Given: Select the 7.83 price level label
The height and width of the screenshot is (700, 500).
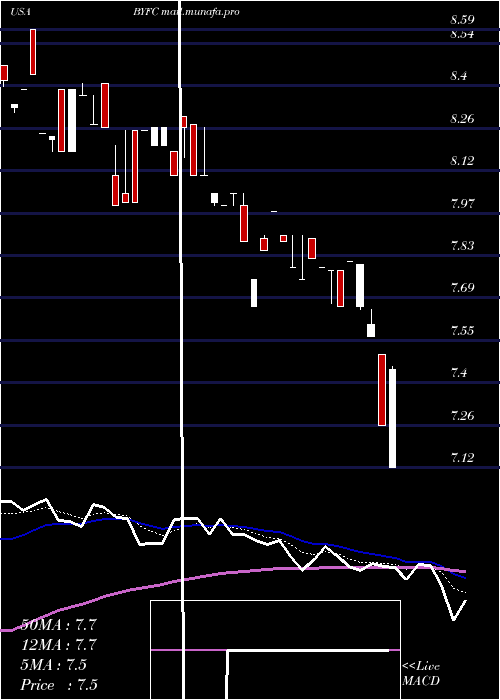Looking at the screenshot, I should click(x=462, y=246).
